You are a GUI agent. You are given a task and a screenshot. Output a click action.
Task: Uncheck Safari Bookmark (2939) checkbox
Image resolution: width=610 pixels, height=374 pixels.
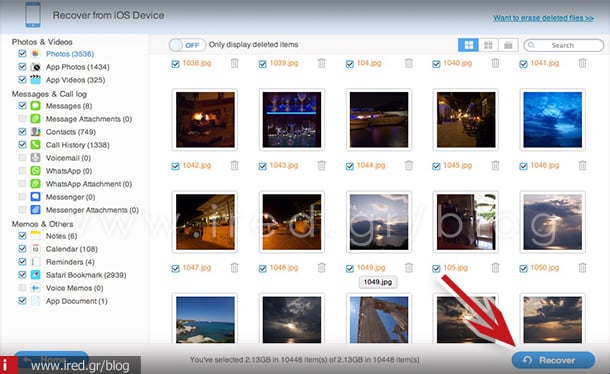pyautogui.click(x=22, y=274)
